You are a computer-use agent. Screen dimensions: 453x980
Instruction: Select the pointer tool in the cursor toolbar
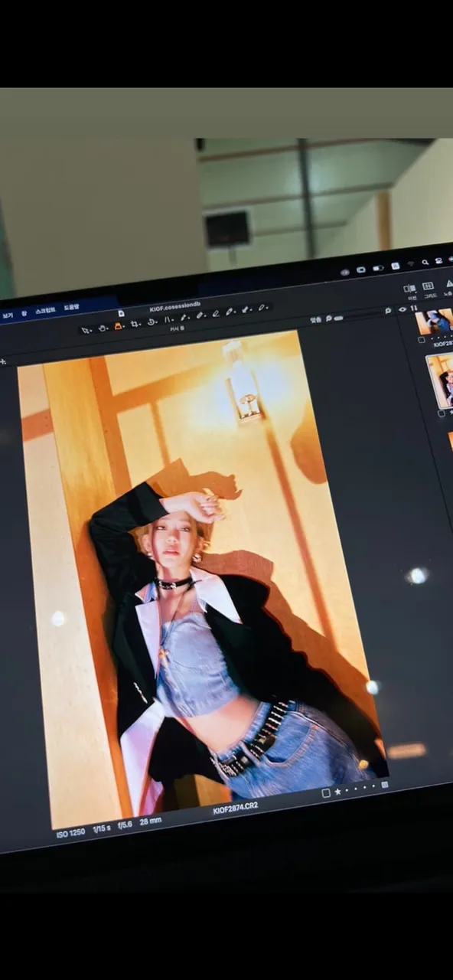[x=85, y=330]
